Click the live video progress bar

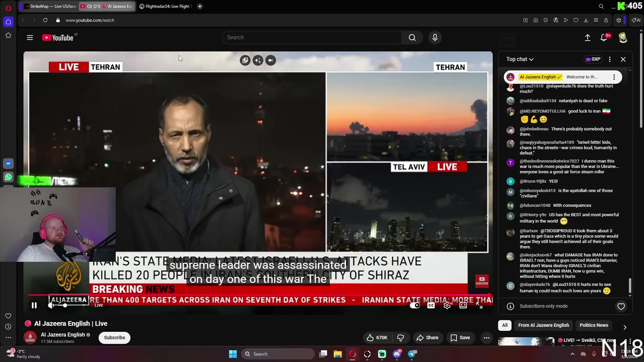click(258, 296)
